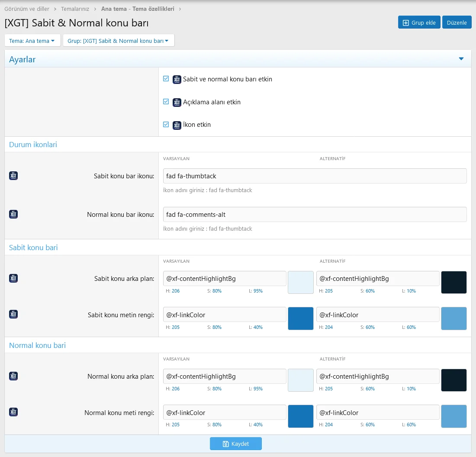This screenshot has height=457, width=476.
Task: Open the Tema: Ana tema dropdown
Action: point(32,41)
